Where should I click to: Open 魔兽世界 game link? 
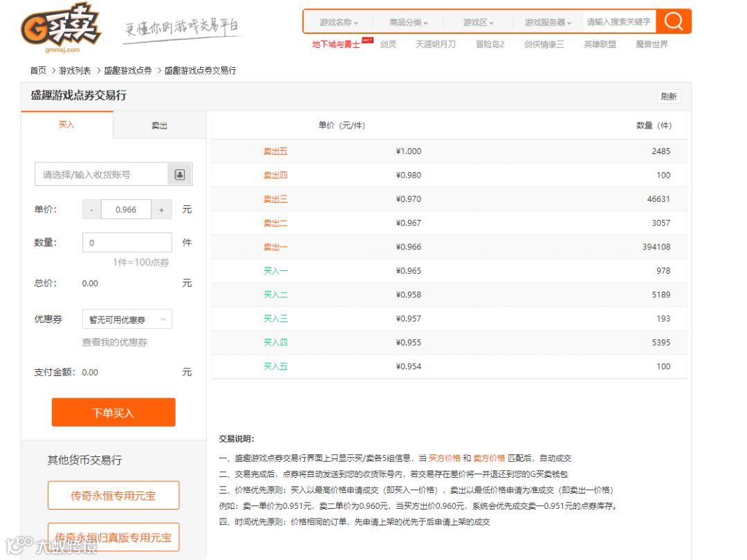pyautogui.click(x=652, y=44)
